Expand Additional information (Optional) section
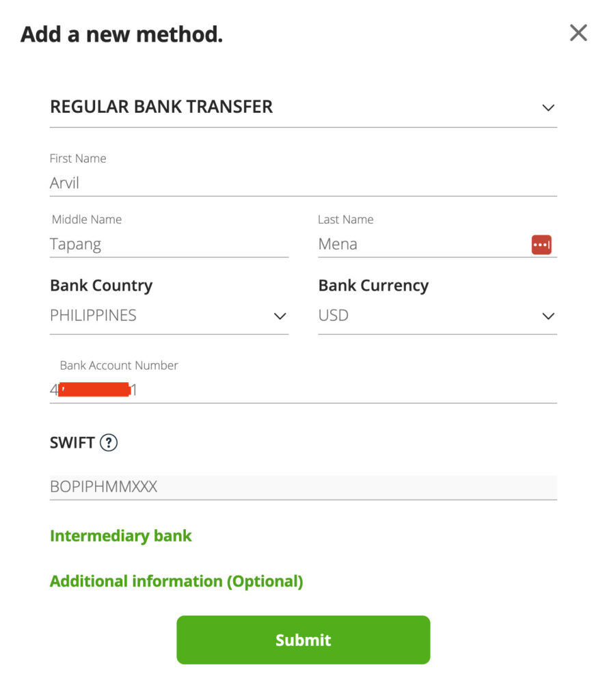The height and width of the screenshot is (700, 607). pos(176,581)
